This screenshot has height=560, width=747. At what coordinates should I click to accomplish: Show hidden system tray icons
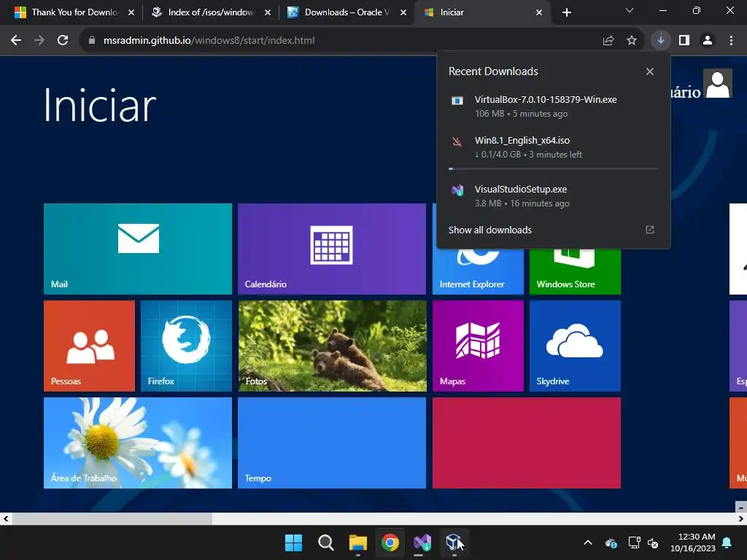click(588, 542)
